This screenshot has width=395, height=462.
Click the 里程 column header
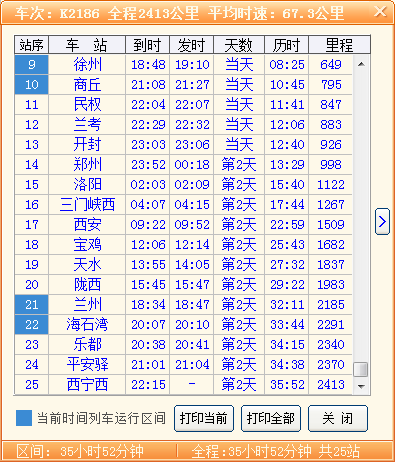(x=339, y=45)
